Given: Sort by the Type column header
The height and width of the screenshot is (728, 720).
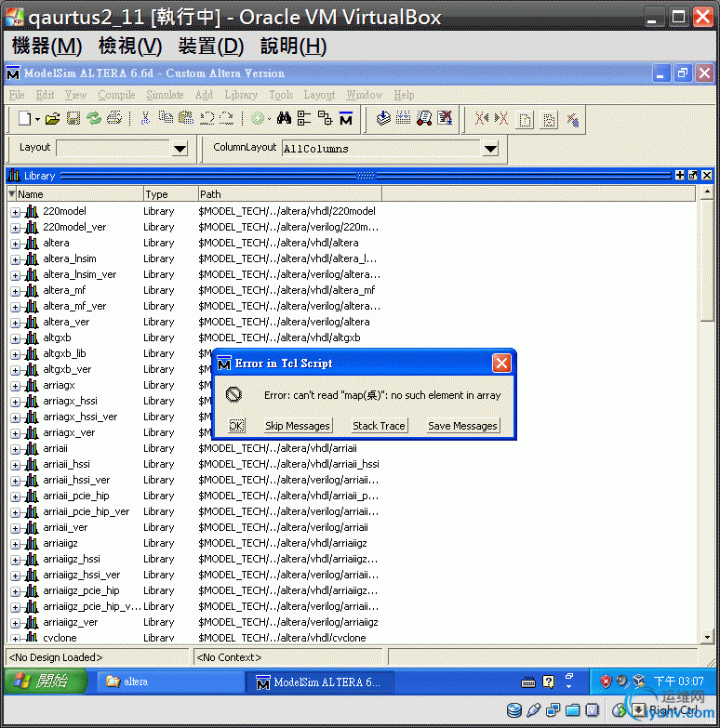Looking at the screenshot, I should pos(170,194).
